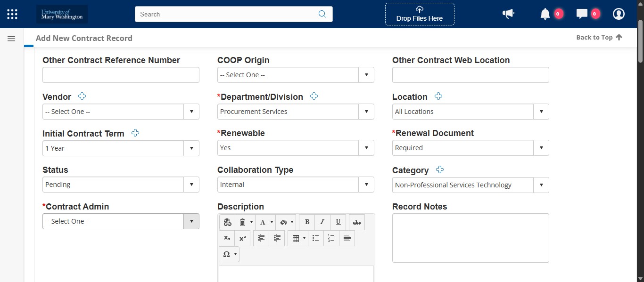
Task: Apply bold formatting in the Description toolbar
Action: pos(307,222)
